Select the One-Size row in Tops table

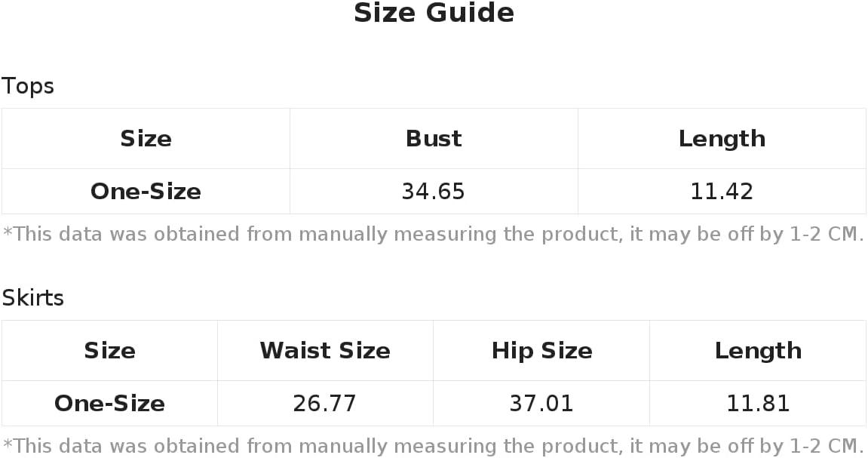point(434,191)
